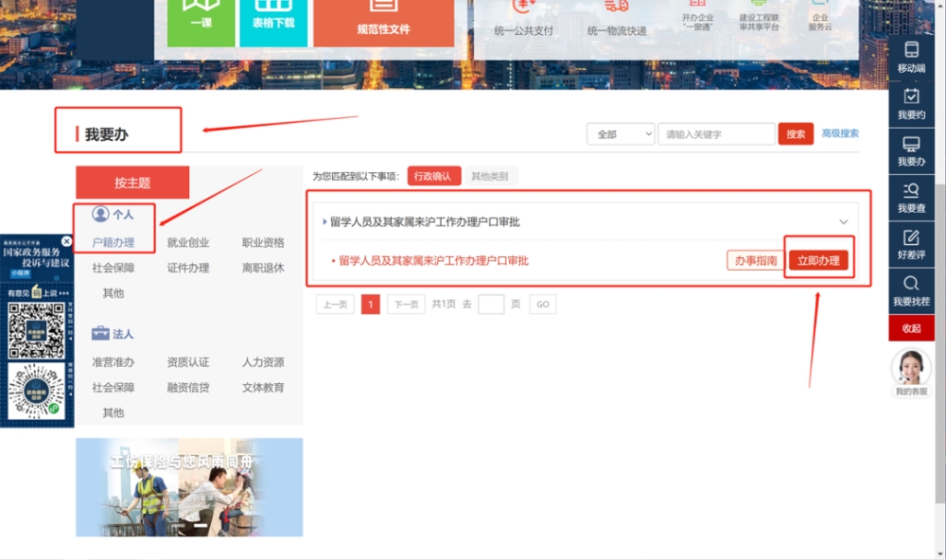This screenshot has width=946, height=560.
Task: Click the red 搜索 button
Action: pos(796,134)
